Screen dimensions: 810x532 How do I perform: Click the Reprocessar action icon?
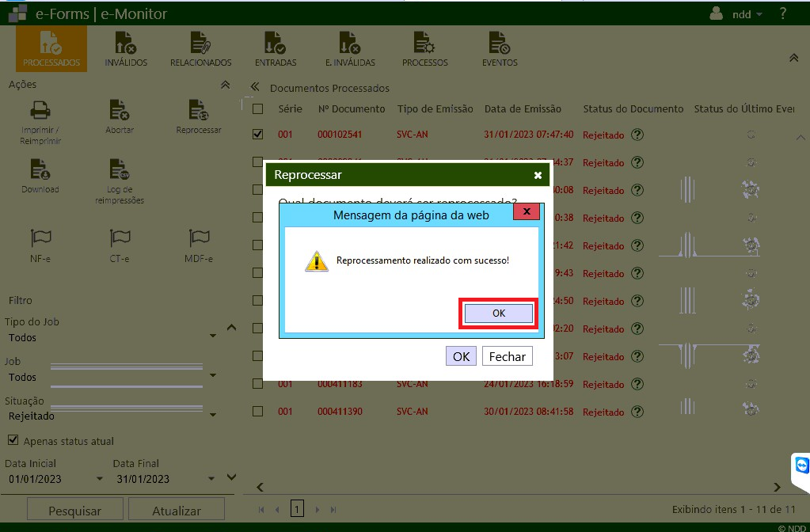(199, 110)
